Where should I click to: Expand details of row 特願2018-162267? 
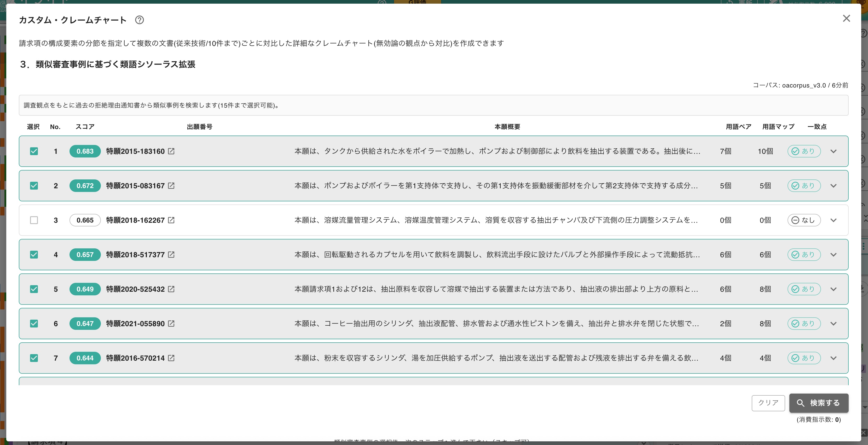tap(833, 220)
